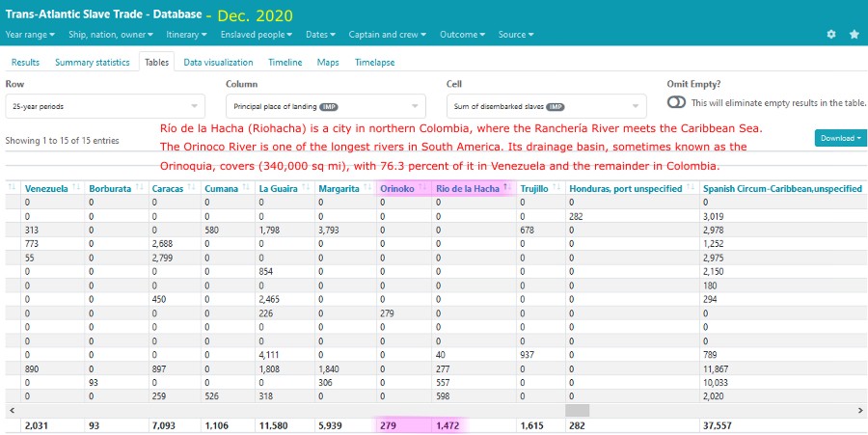
Task: Click the star favorites icon
Action: pos(854,35)
